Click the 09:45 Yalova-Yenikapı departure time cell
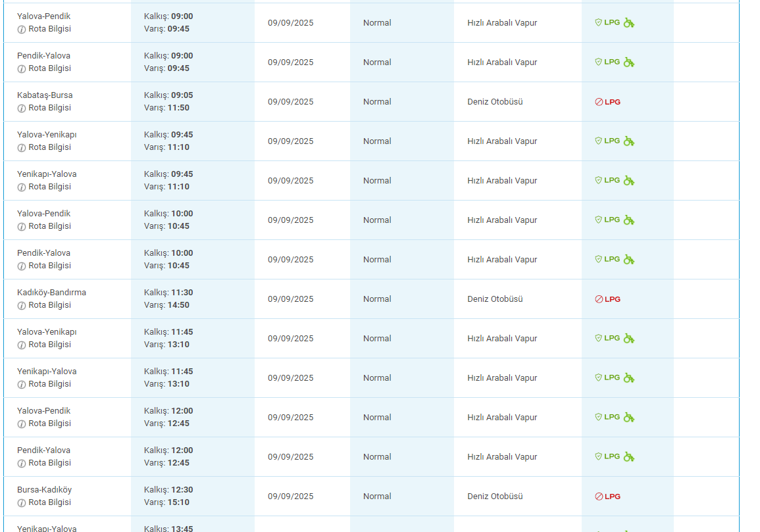 click(x=168, y=135)
